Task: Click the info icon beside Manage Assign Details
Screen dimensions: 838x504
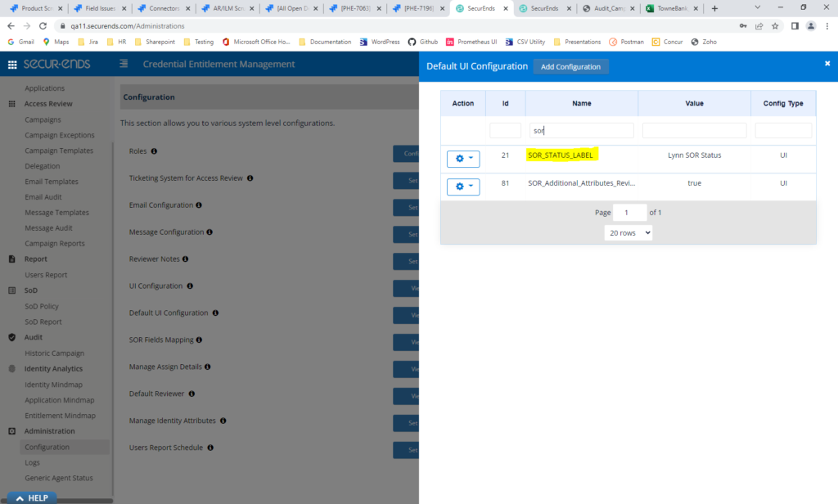Action: (x=207, y=367)
